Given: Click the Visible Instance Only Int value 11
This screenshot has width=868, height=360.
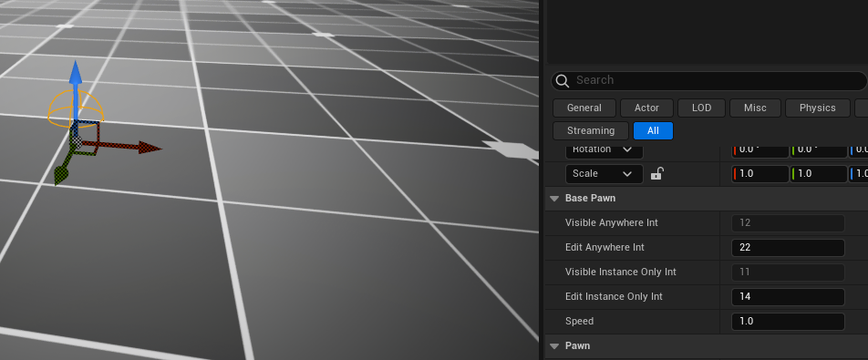Looking at the screenshot, I should 788,273.
